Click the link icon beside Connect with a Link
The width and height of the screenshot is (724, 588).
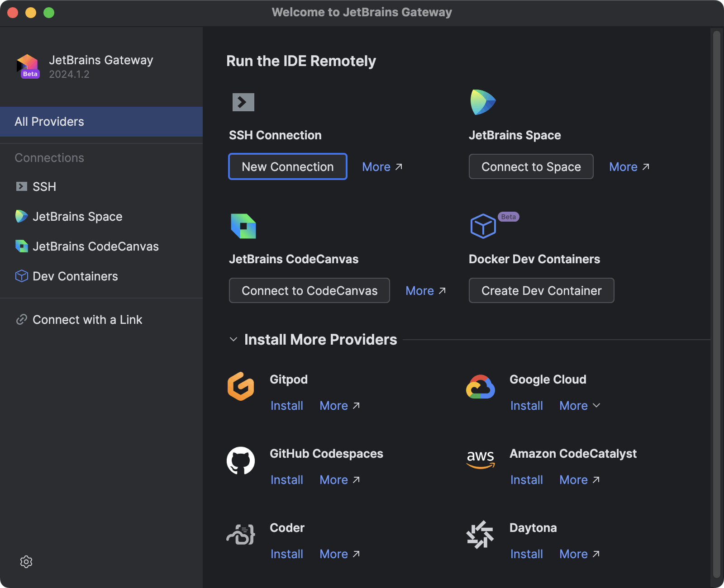(21, 319)
